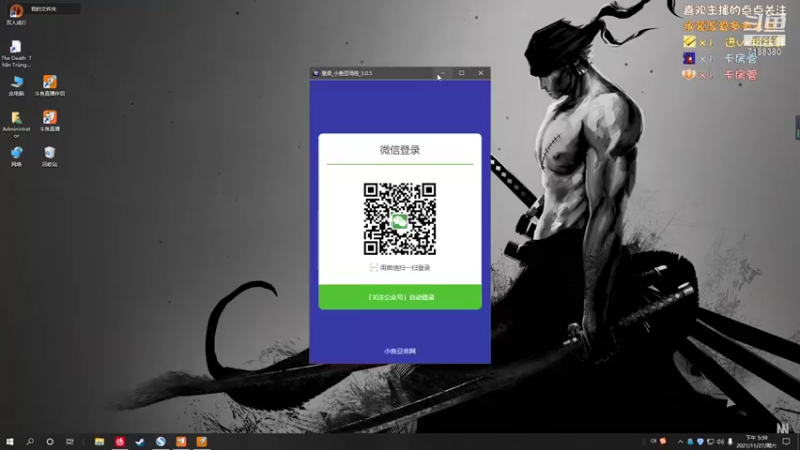Image resolution: width=800 pixels, height=450 pixels.
Task: Open Steam from the taskbar
Action: tap(140, 441)
